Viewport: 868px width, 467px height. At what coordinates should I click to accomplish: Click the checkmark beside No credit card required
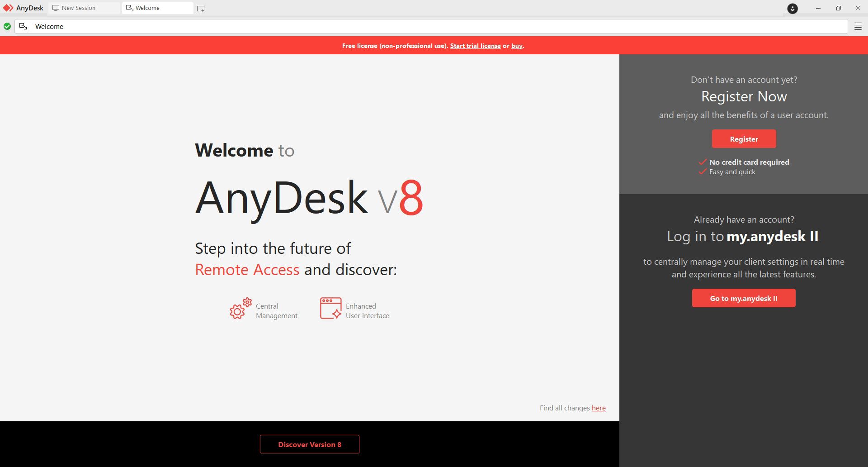point(703,162)
